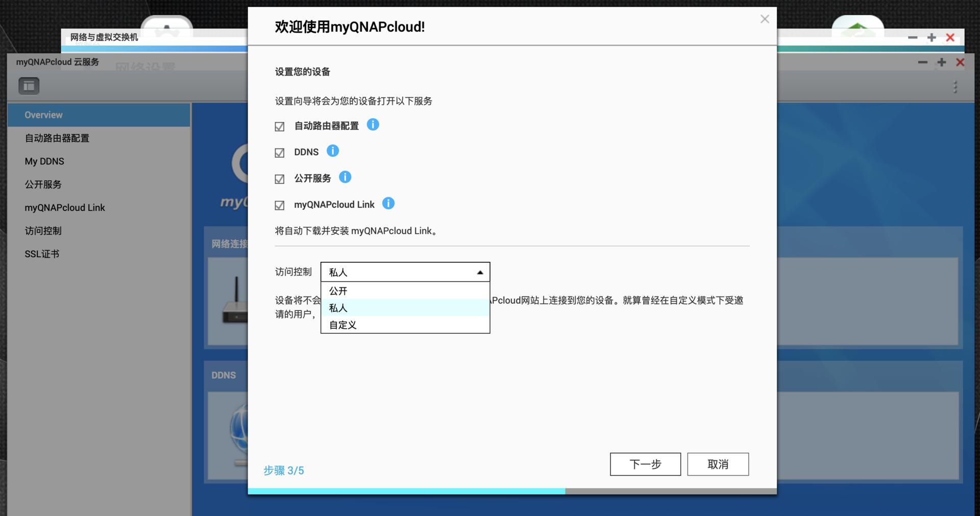
Task: Click the step progress bar
Action: point(510,490)
